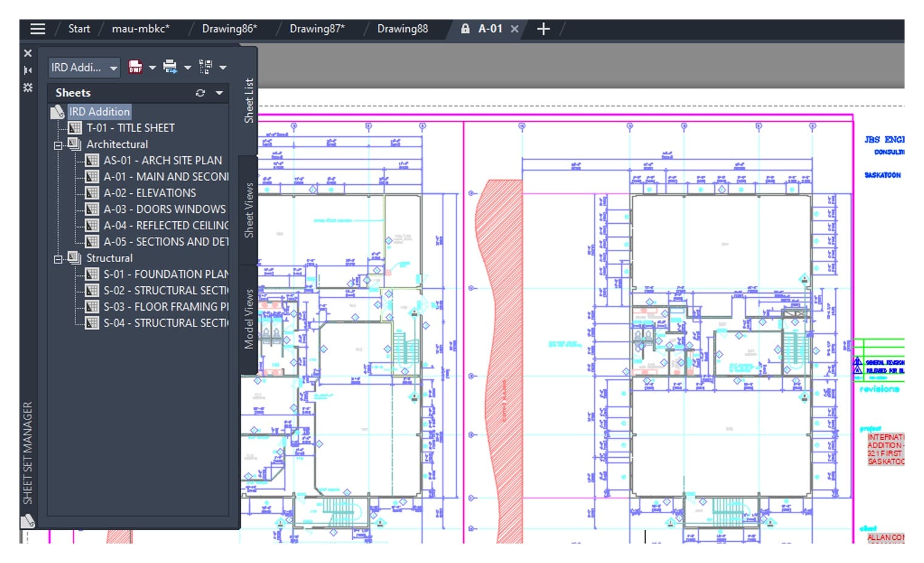Click the JBS ENGI title block text
The image size is (924, 563).
(x=884, y=140)
